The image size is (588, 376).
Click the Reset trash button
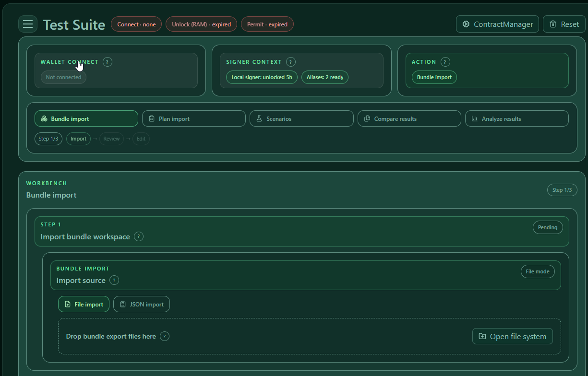[x=564, y=24]
